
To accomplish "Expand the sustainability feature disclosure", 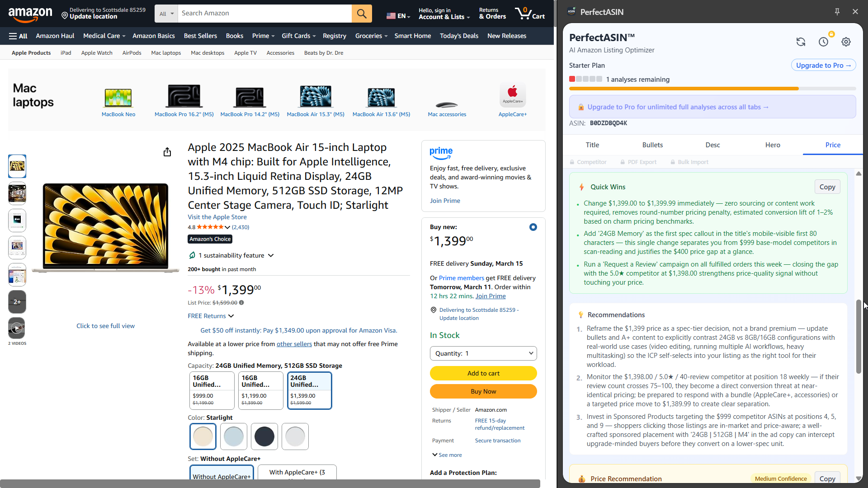I will point(270,255).
